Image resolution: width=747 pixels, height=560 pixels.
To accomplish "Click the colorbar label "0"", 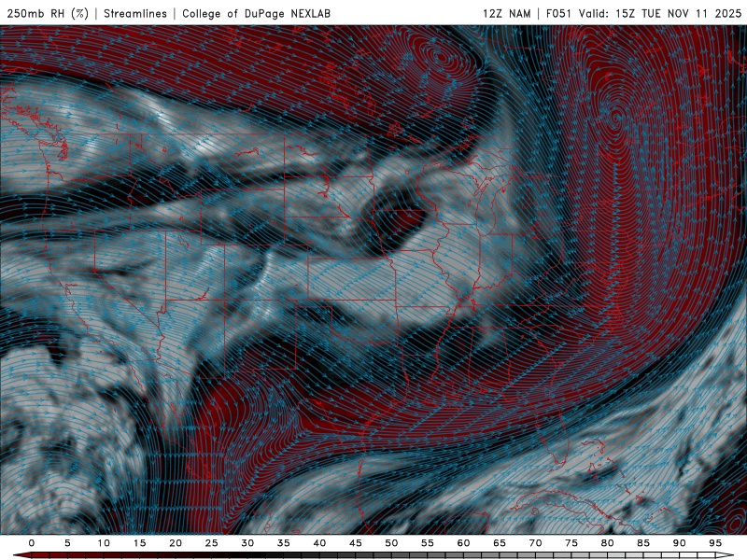I will [32, 543].
